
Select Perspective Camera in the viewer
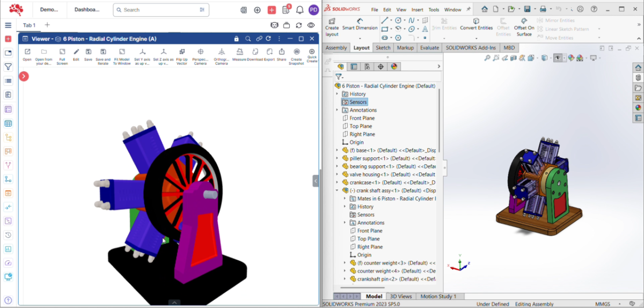[x=200, y=54]
